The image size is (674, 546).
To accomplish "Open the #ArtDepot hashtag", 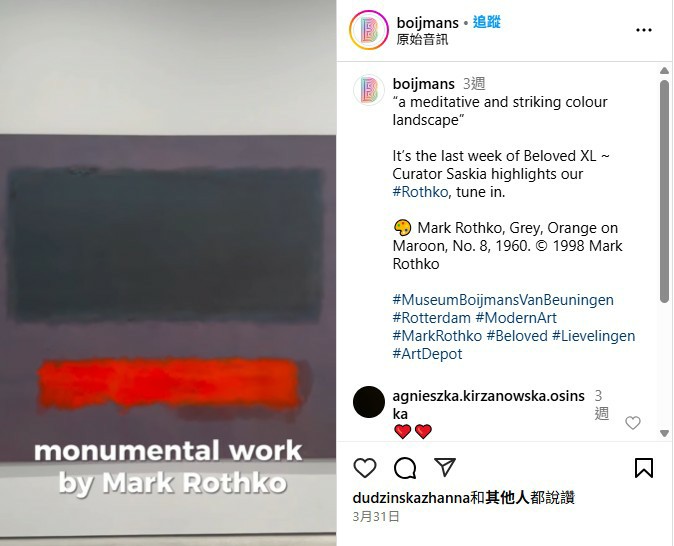I will 427,354.
